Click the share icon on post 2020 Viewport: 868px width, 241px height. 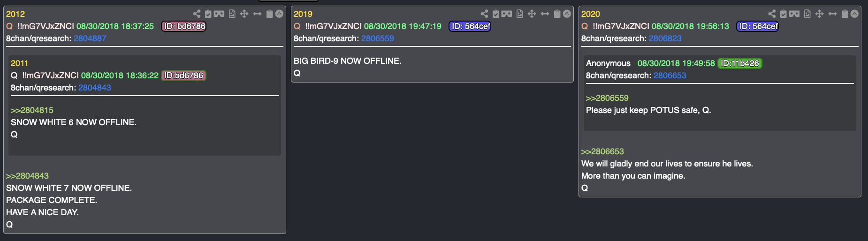click(x=772, y=14)
